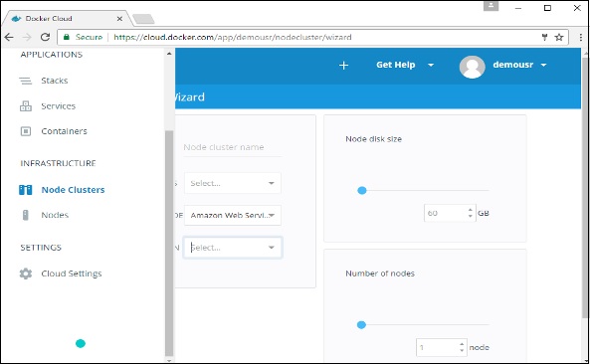Image resolution: width=590 pixels, height=364 pixels.
Task: Click the Nodes server icon
Action: click(x=26, y=215)
